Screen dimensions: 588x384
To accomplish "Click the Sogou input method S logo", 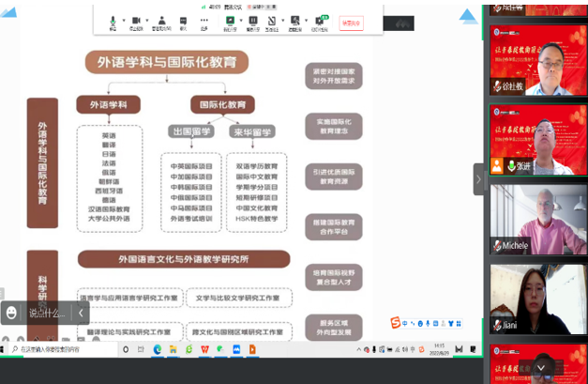I will [395, 323].
